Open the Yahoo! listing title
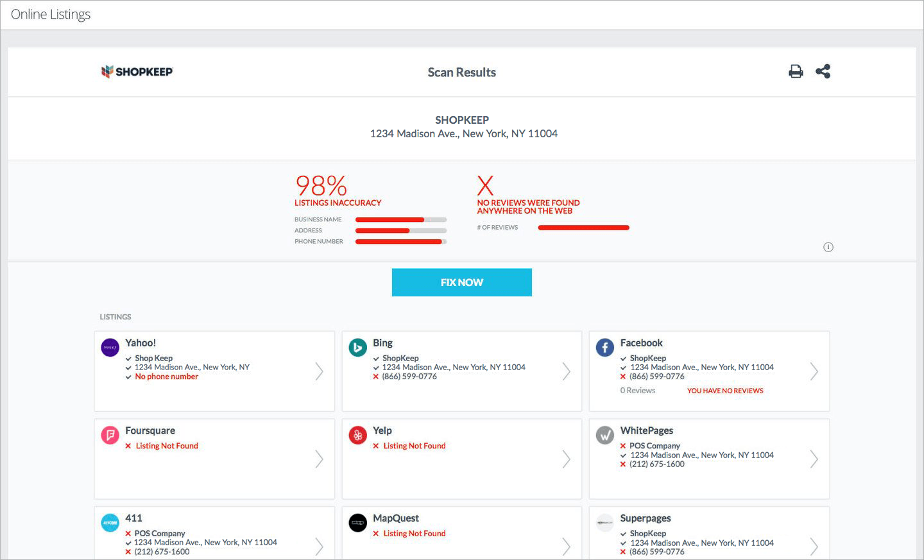Image resolution: width=924 pixels, height=560 pixels. [x=141, y=343]
